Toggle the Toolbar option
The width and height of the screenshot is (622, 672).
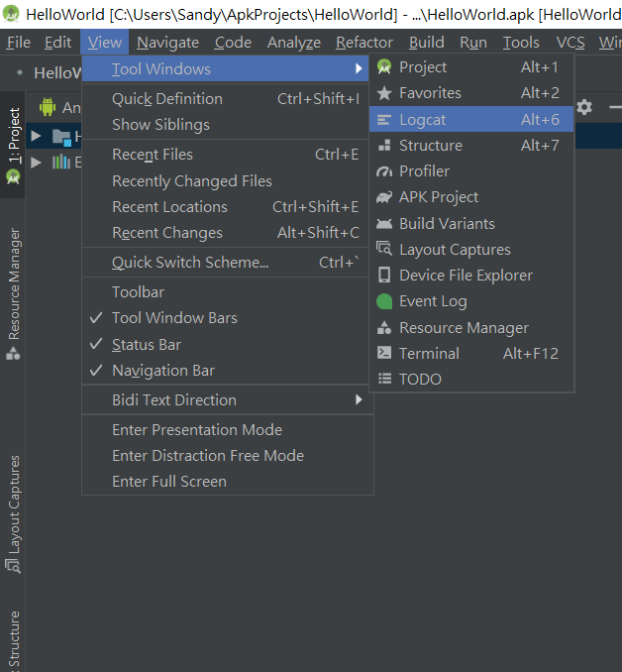(225, 292)
